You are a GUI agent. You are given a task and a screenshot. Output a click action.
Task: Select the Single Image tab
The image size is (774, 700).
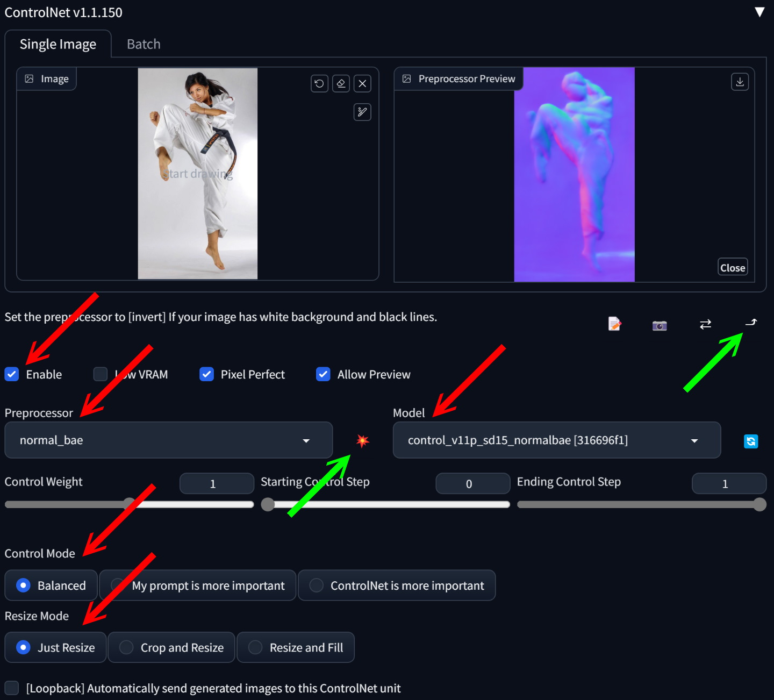coord(58,44)
